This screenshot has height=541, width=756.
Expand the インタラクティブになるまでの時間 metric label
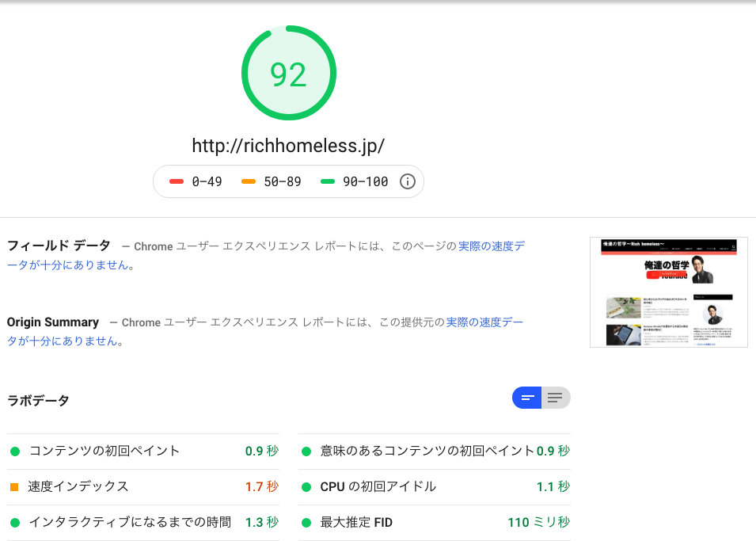pos(130,522)
